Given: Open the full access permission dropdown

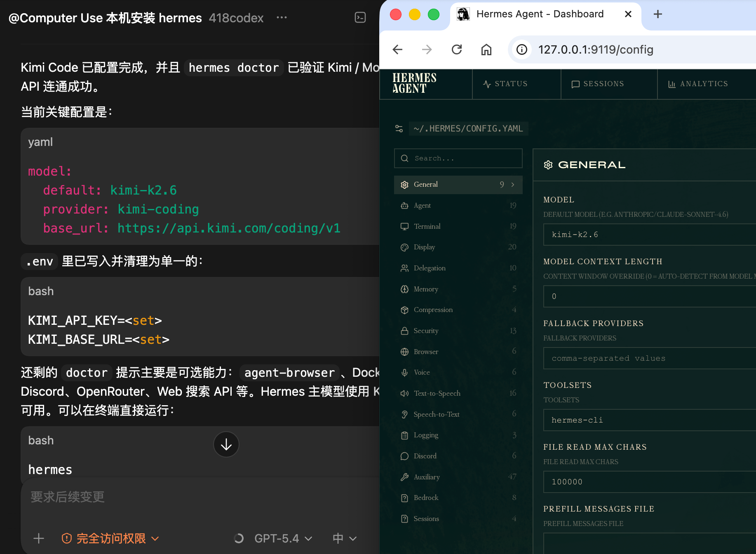Looking at the screenshot, I should pyautogui.click(x=110, y=538).
